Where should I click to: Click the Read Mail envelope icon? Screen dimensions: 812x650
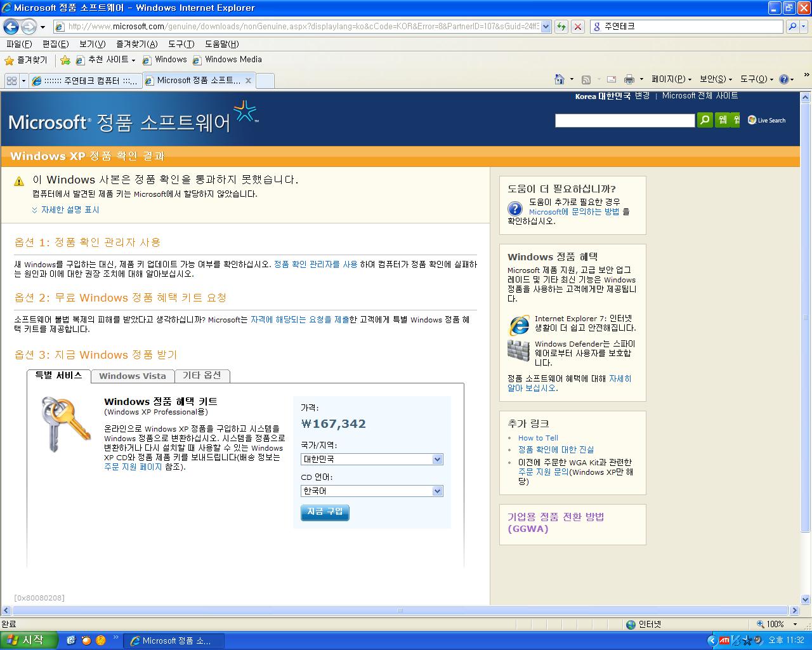(612, 79)
